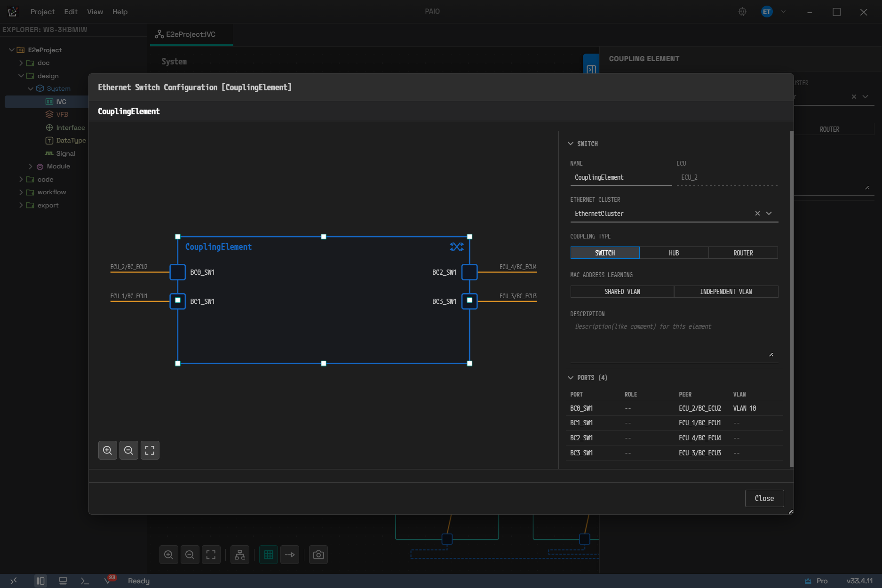Click the PAIO app logo
Image resolution: width=882 pixels, height=588 pixels.
pyautogui.click(x=13, y=12)
